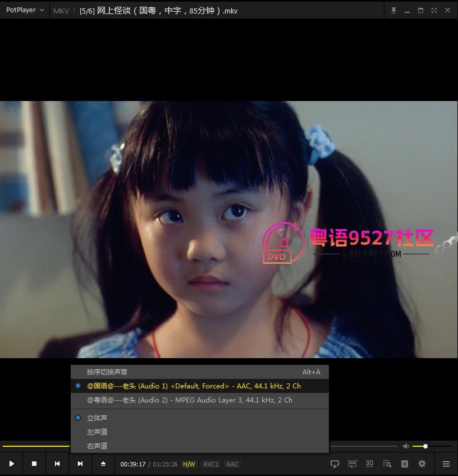
Task: Toggle 360 degree video mode
Action: (x=352, y=464)
